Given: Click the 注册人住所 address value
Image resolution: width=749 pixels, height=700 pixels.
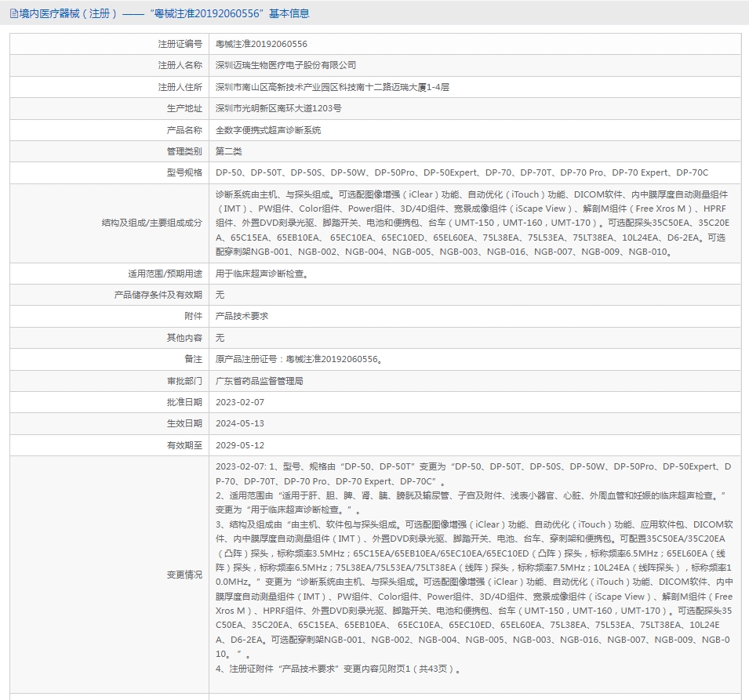Looking at the screenshot, I should point(332,87).
